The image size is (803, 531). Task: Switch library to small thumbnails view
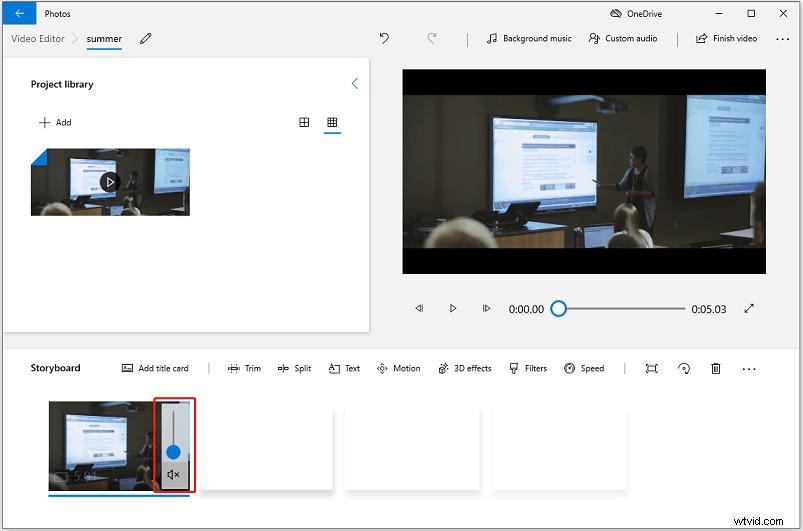(332, 122)
